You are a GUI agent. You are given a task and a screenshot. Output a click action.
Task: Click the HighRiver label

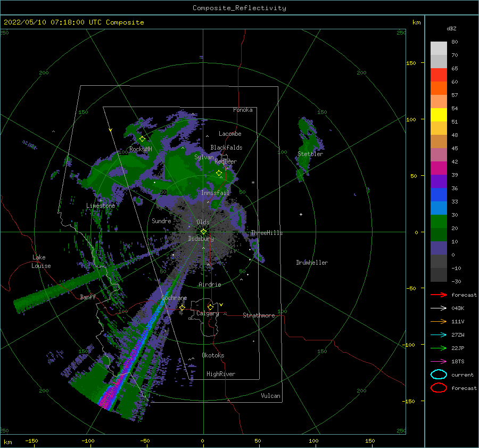pos(221,374)
